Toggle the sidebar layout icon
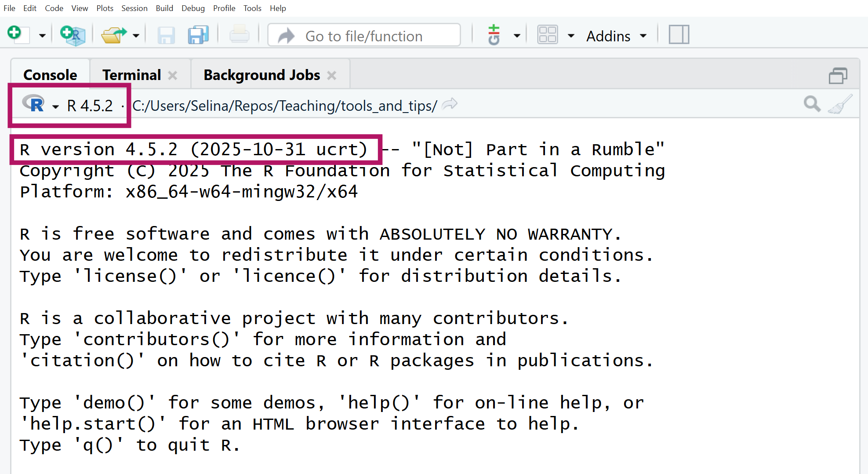 (x=679, y=35)
